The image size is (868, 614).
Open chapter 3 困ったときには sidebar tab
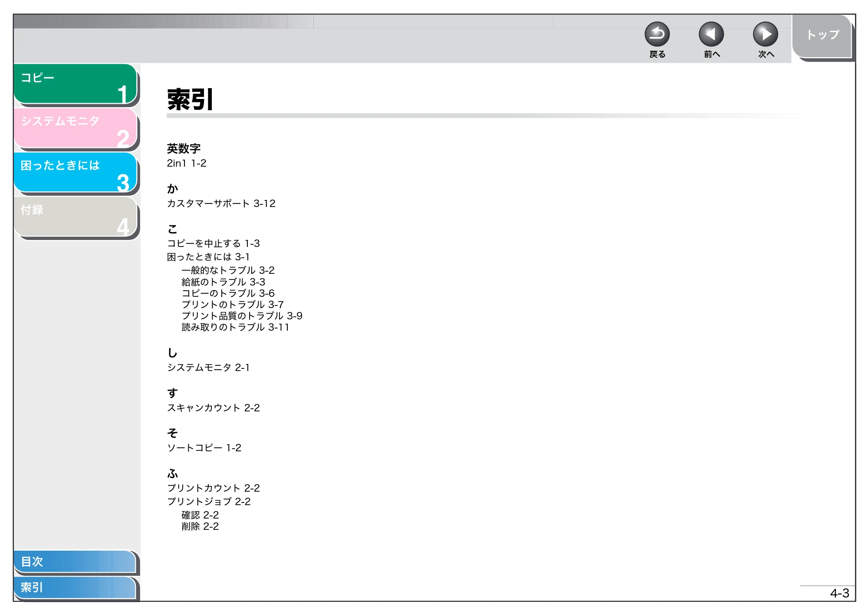(76, 172)
